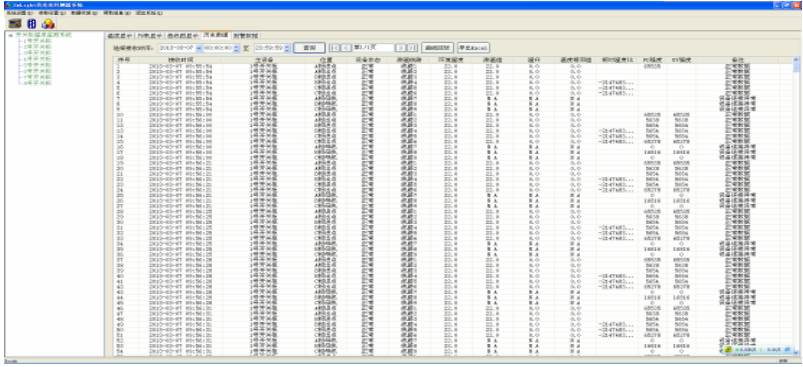Switch to the first temperature display tab
Viewport: 803px width, 367px height.
point(119,36)
